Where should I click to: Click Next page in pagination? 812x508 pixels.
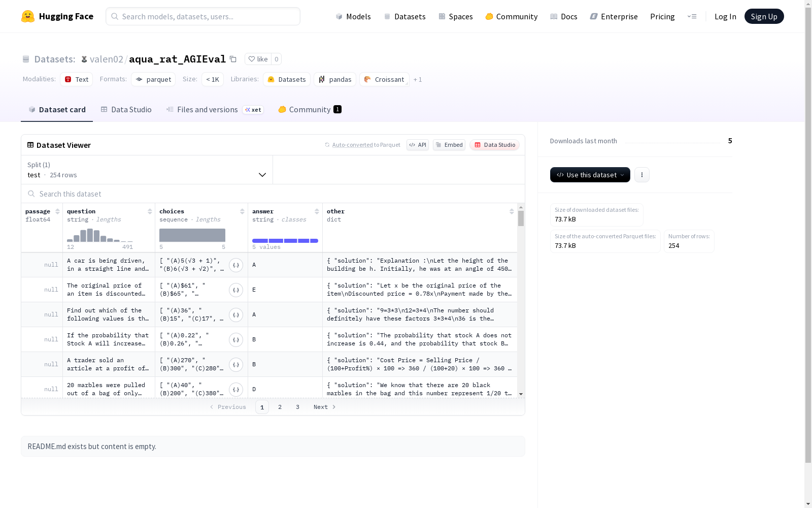tap(325, 407)
